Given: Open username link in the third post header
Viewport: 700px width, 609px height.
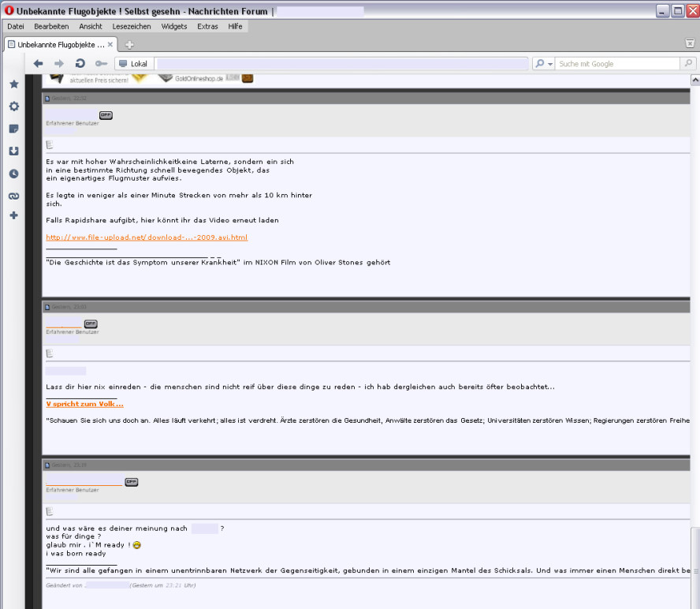Looking at the screenshot, I should 84,480.
